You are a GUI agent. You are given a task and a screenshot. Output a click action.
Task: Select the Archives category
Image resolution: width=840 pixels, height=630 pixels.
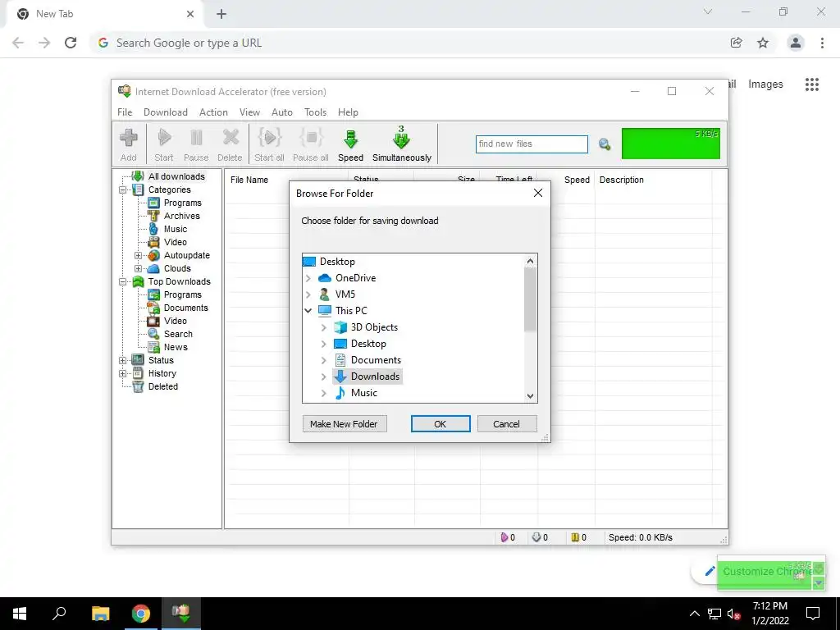click(x=181, y=216)
